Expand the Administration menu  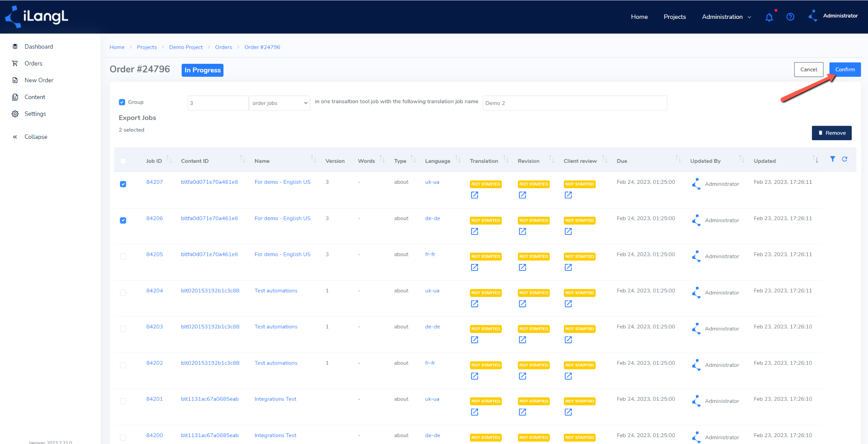tap(726, 17)
